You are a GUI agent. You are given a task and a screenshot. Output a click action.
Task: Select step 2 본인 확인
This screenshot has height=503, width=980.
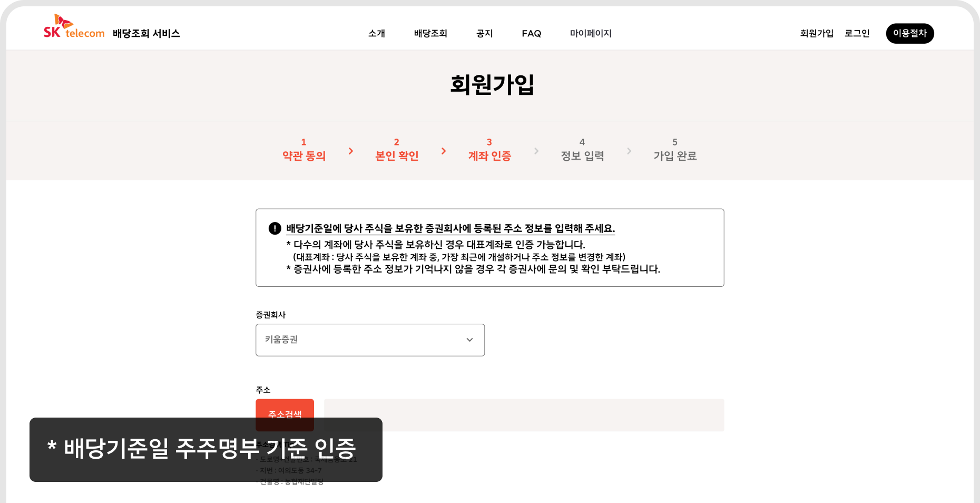click(x=397, y=150)
